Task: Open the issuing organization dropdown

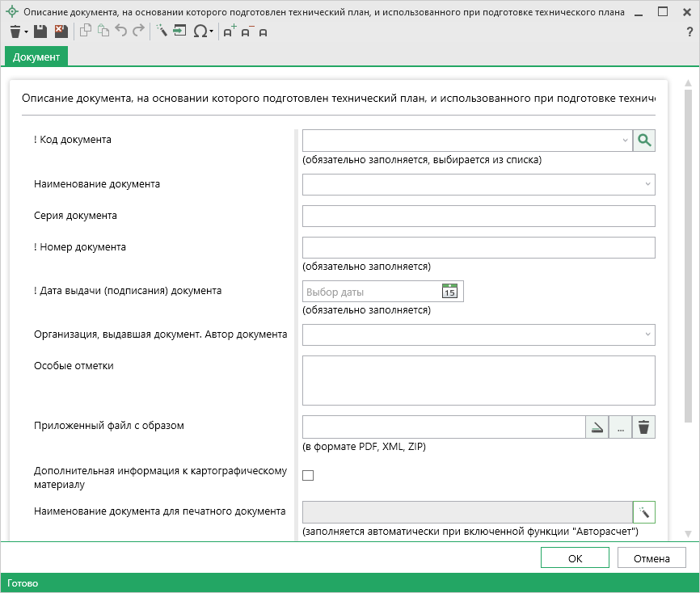Action: click(x=647, y=334)
